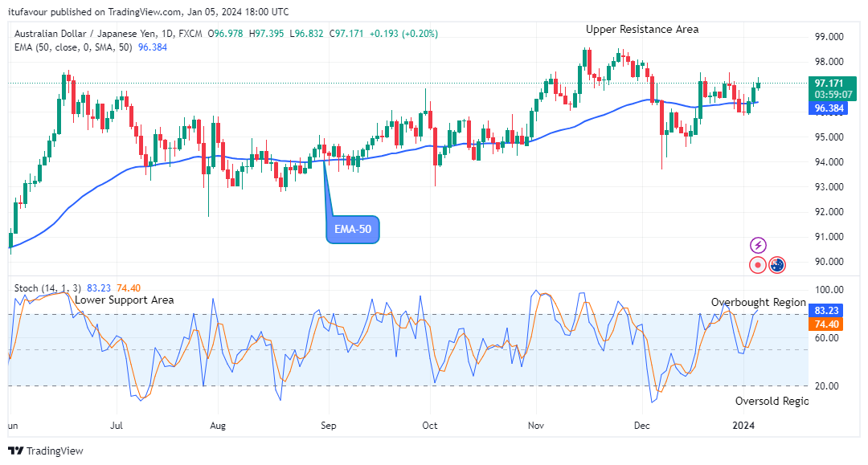Click the purple lightning bolt event icon
The height and width of the screenshot is (465, 868).
758,245
